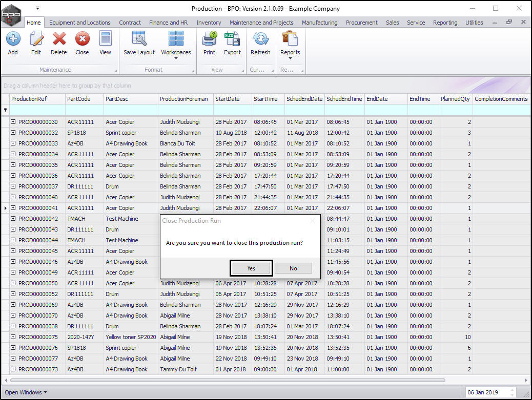Sort by the StartDate column header

[x=232, y=99]
